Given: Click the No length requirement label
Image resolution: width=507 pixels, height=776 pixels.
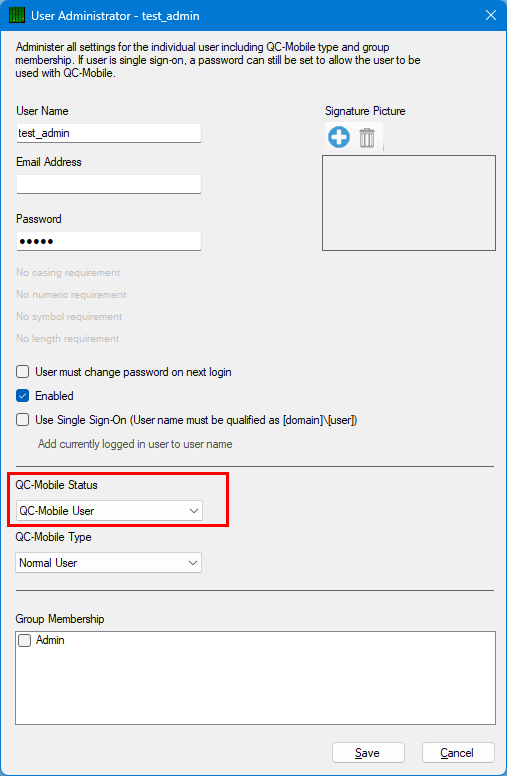Looking at the screenshot, I should click(68, 339).
